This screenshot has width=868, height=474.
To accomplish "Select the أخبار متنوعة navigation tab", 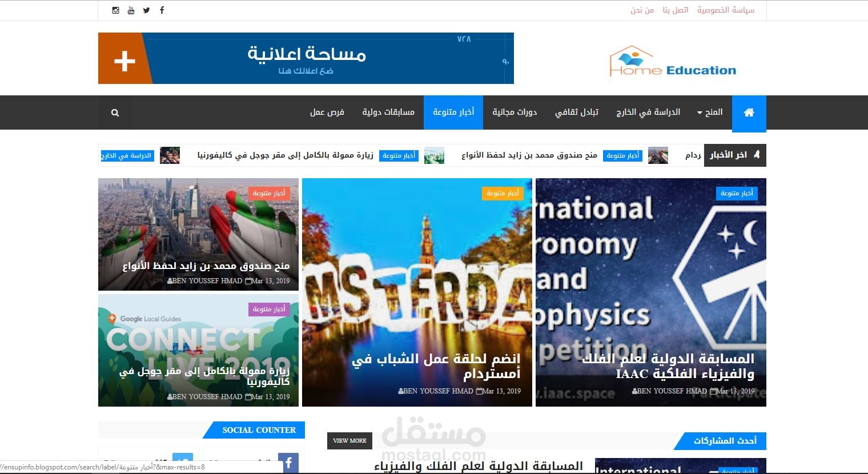I will pos(453,112).
